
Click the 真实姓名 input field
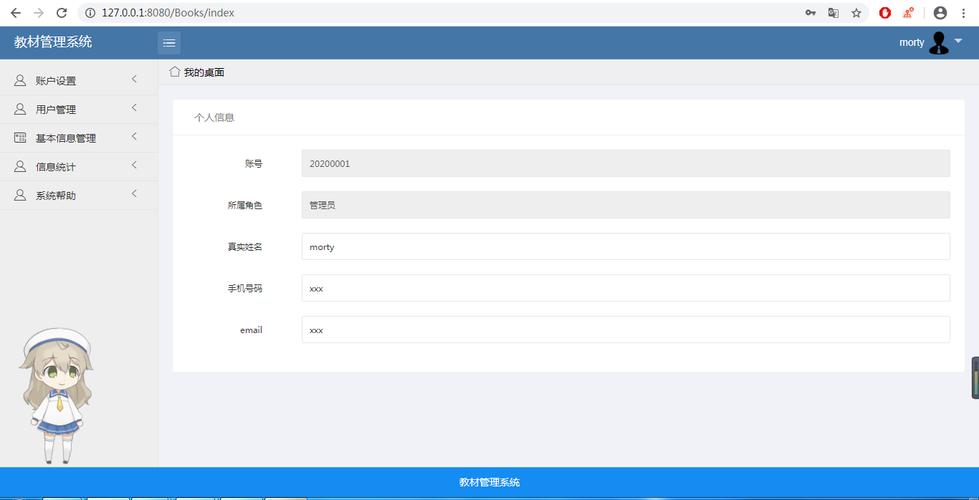coord(625,247)
